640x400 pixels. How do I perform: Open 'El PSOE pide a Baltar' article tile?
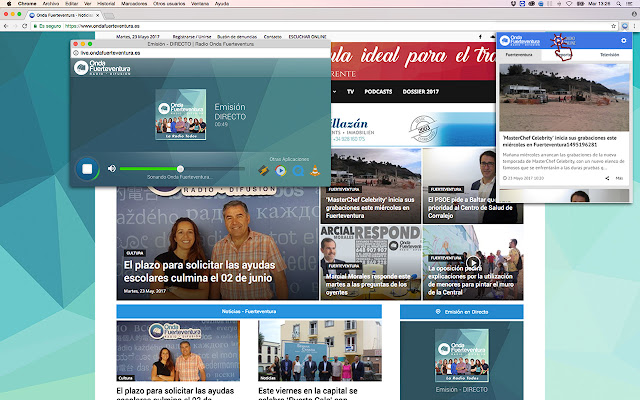click(x=473, y=186)
